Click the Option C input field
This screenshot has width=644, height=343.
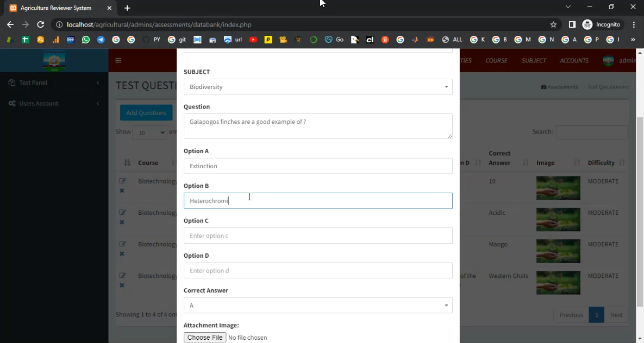[x=318, y=236]
